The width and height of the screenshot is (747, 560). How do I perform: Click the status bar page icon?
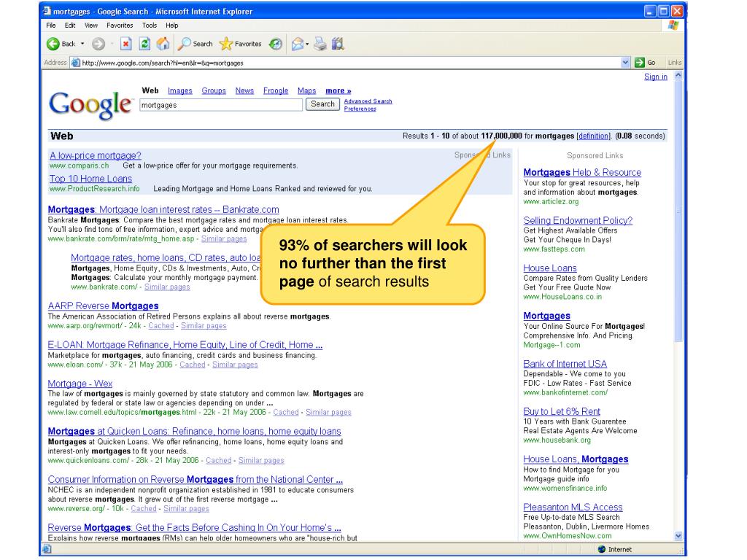point(47,549)
